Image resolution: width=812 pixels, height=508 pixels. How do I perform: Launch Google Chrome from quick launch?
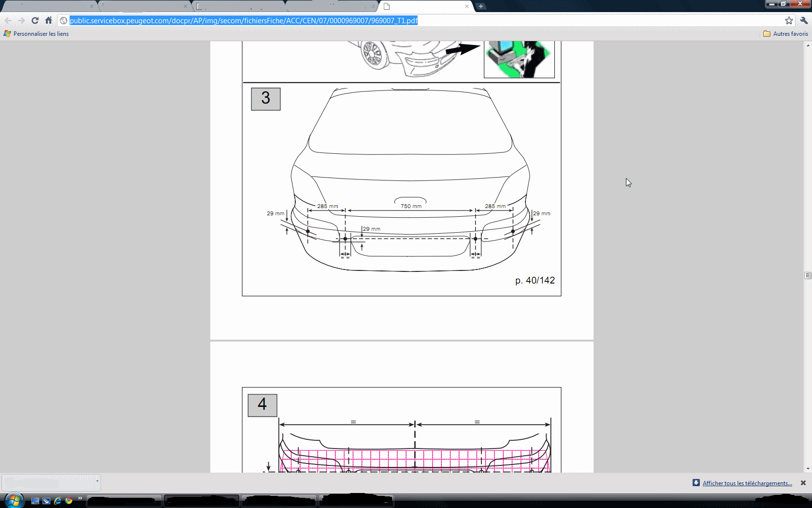point(69,501)
